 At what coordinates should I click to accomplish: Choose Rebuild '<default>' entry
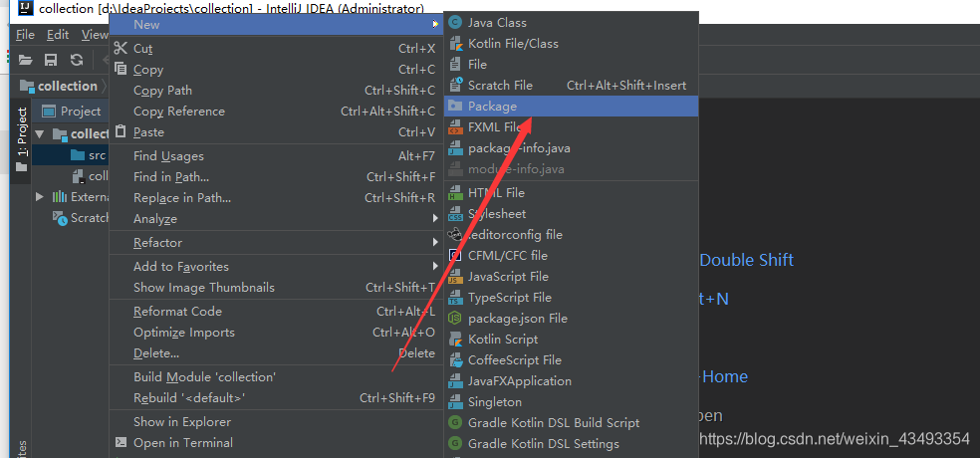tap(276, 398)
